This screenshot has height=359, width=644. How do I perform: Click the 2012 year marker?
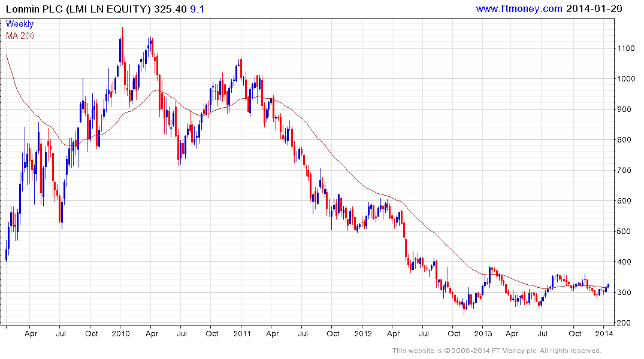click(362, 333)
